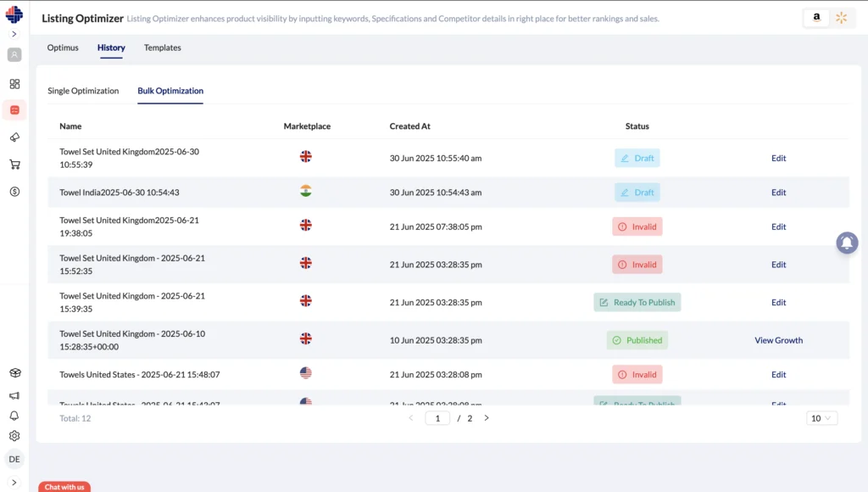868x492 pixels.
Task: Switch to the Optimus tab
Action: coord(63,48)
